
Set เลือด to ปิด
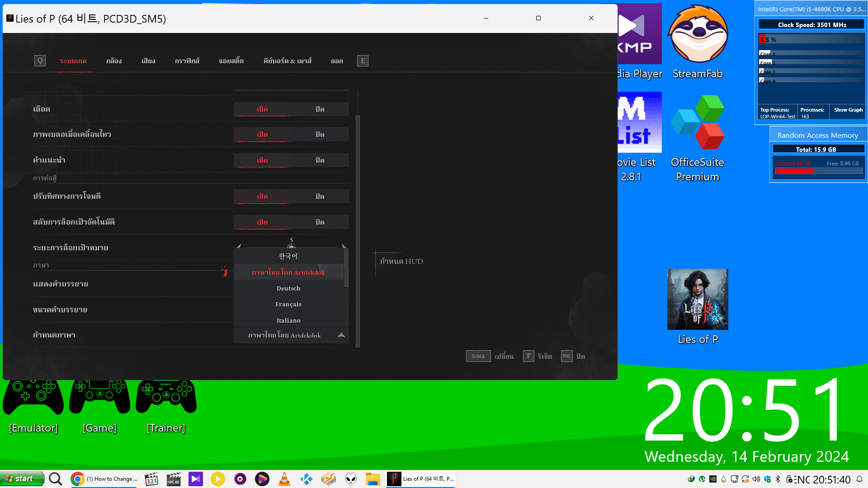[320, 109]
